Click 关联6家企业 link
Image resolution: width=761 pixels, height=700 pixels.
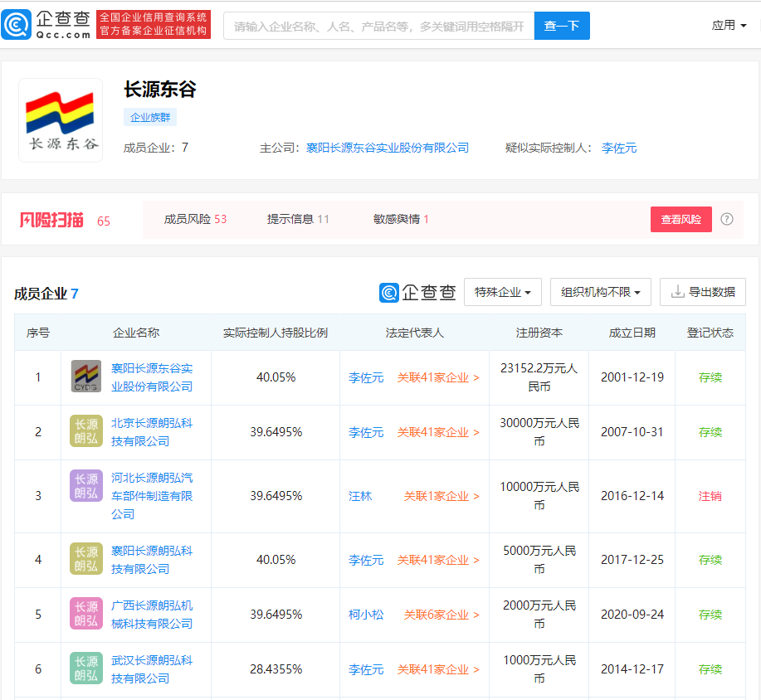click(x=441, y=615)
